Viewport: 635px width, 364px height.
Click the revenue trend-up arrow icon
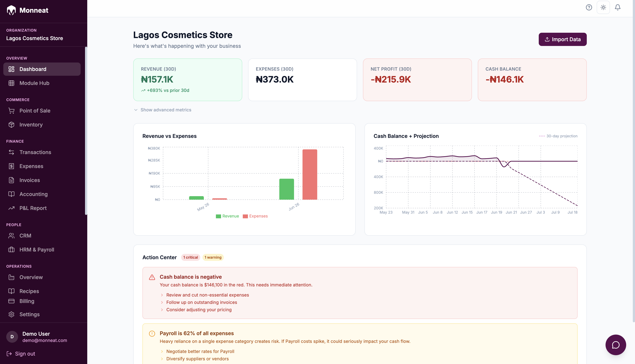[x=143, y=90]
